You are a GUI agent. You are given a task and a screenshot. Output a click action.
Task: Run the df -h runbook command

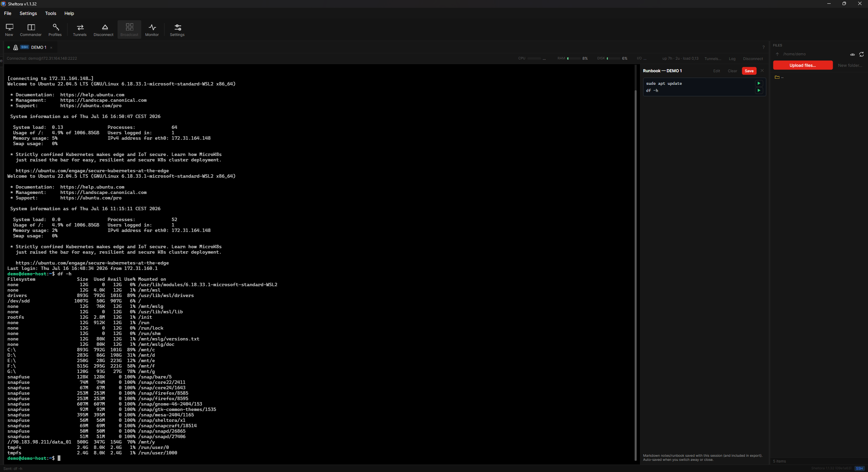[759, 91]
